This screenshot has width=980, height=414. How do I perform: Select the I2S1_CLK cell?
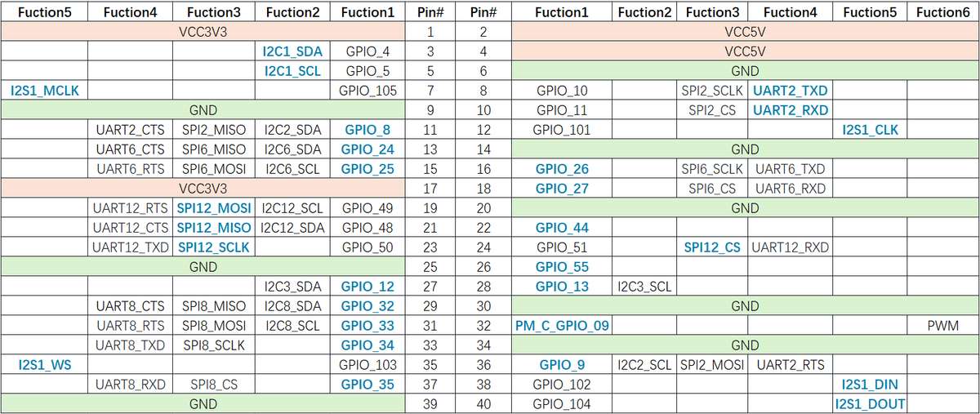point(870,130)
